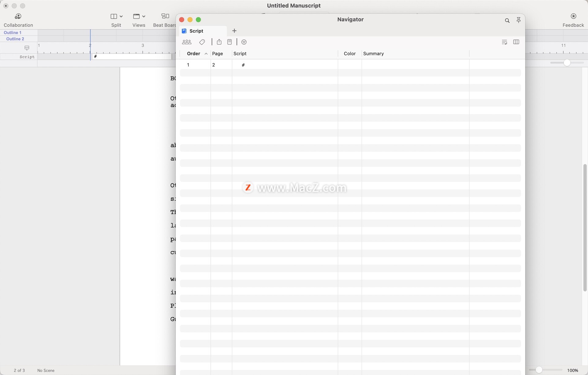Click the tags icon in Navigator toolbar
This screenshot has height=375, width=588.
click(202, 42)
